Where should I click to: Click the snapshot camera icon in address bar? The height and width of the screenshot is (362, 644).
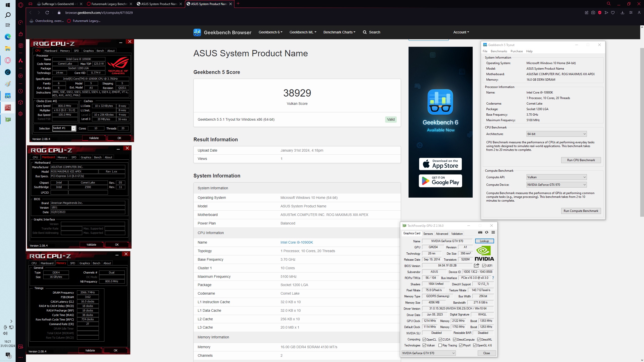pyautogui.click(x=593, y=13)
